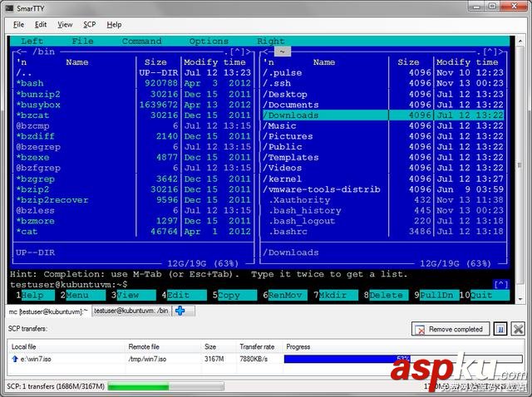Select /Pictures in the right panel
This screenshot has height=397, width=532.
point(383,136)
